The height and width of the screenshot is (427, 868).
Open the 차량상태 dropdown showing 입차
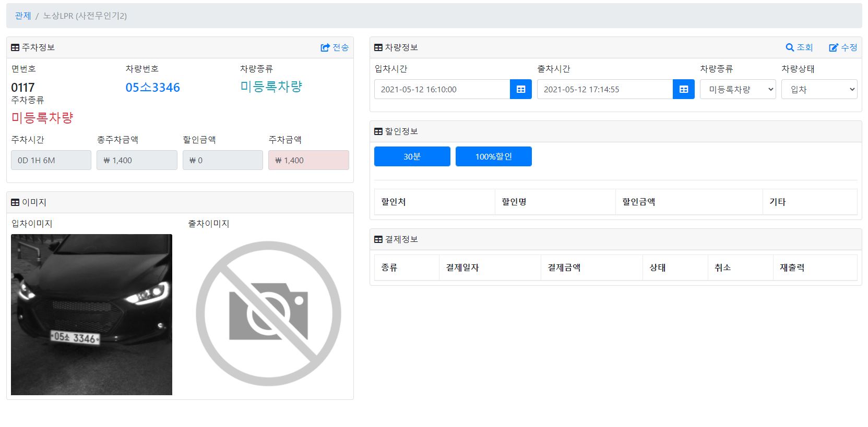pyautogui.click(x=819, y=89)
